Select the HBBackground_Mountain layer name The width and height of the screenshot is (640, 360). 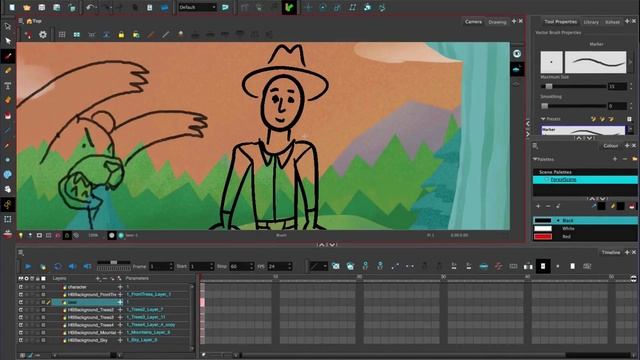[x=92, y=332]
